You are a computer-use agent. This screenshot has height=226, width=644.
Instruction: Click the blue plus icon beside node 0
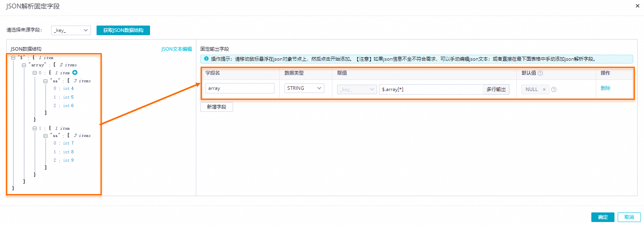point(75,73)
